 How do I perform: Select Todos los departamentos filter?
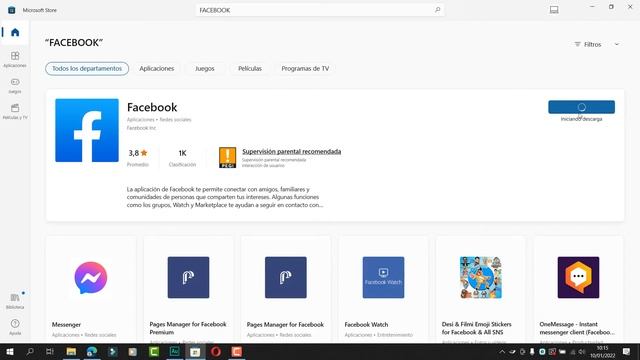coord(87,69)
